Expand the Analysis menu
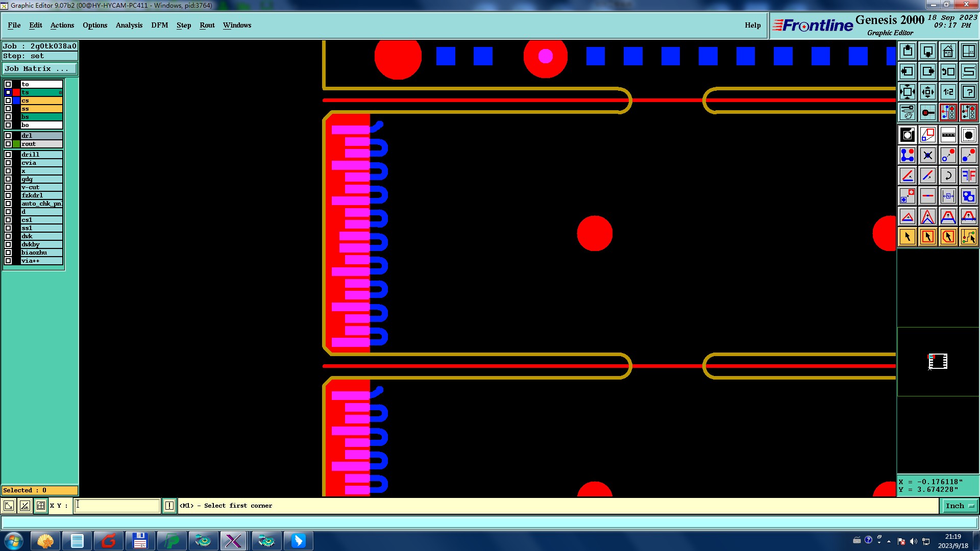980x551 pixels. point(129,25)
